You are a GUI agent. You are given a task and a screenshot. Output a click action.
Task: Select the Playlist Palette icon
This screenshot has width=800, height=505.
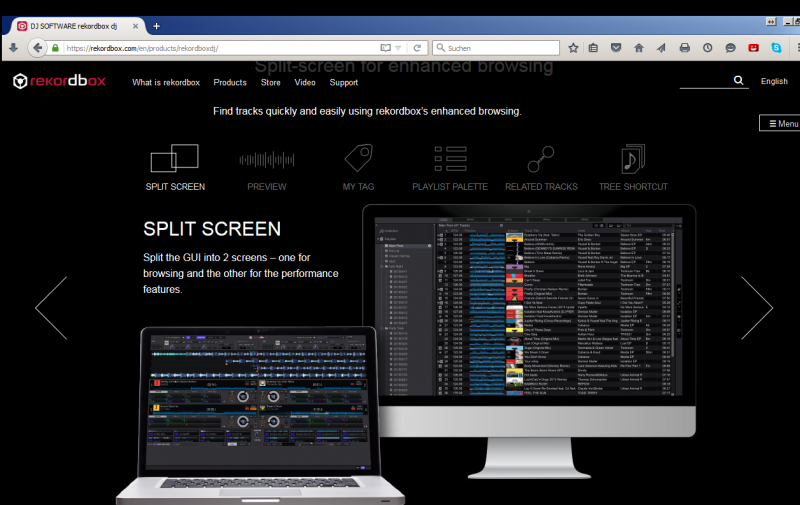450,158
